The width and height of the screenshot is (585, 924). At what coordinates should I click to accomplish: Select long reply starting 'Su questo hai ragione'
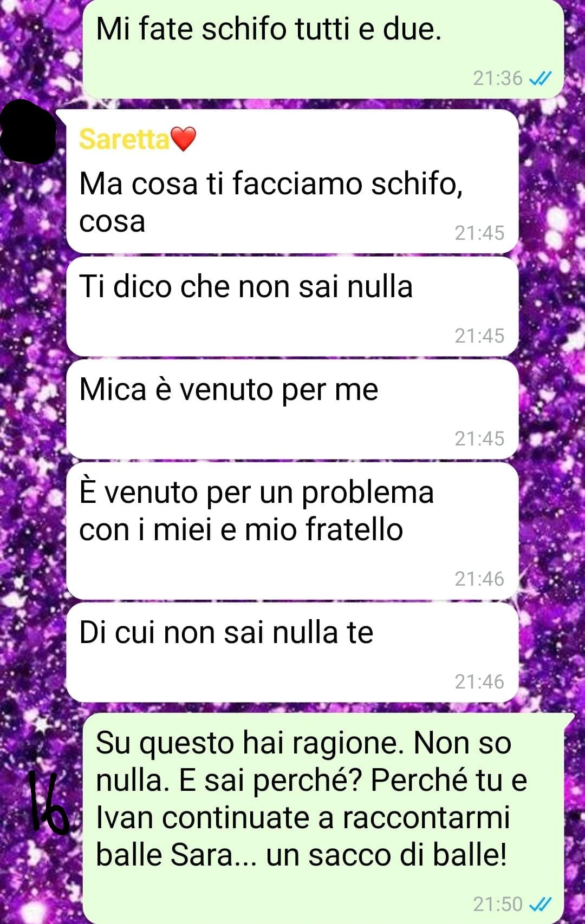[323, 818]
